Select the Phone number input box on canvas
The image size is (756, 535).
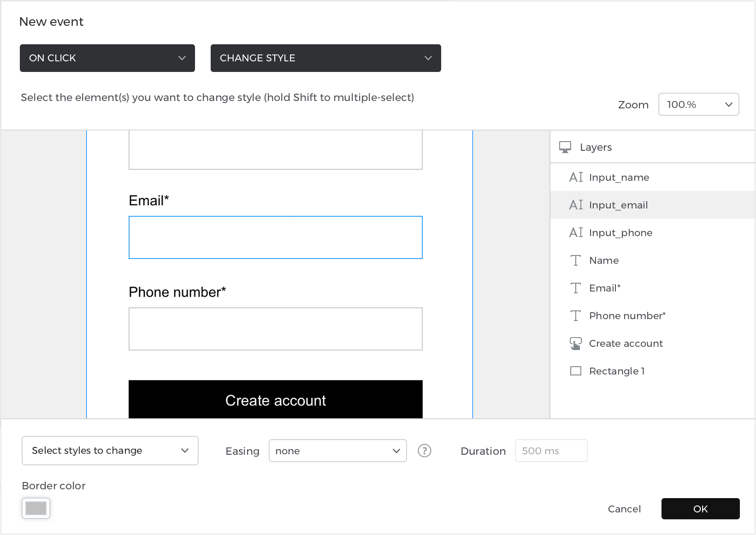[x=276, y=329]
